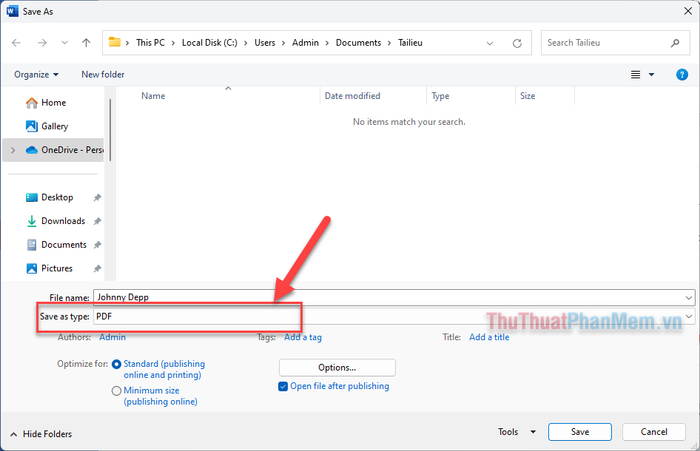Select Documents in breadcrumb path
This screenshot has height=451, width=700.
tap(358, 43)
